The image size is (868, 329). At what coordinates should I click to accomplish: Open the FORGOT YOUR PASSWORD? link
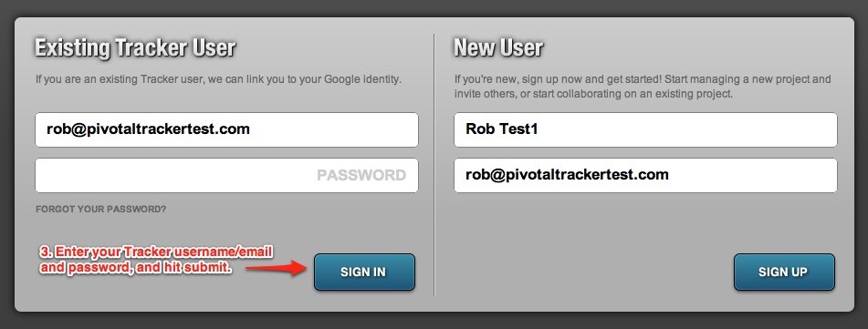coord(100,209)
